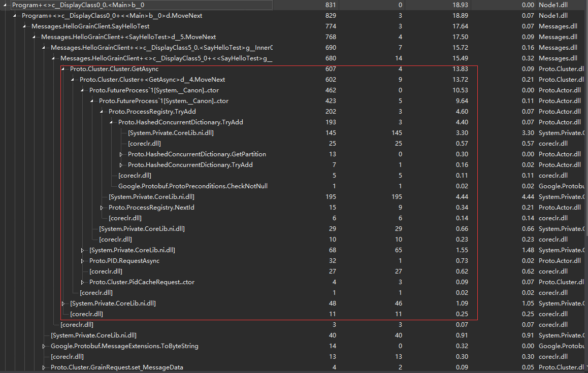Expand the Proto.Cluster.PidCacheRequest..ctor node
The width and height of the screenshot is (588, 373).
(x=82, y=282)
